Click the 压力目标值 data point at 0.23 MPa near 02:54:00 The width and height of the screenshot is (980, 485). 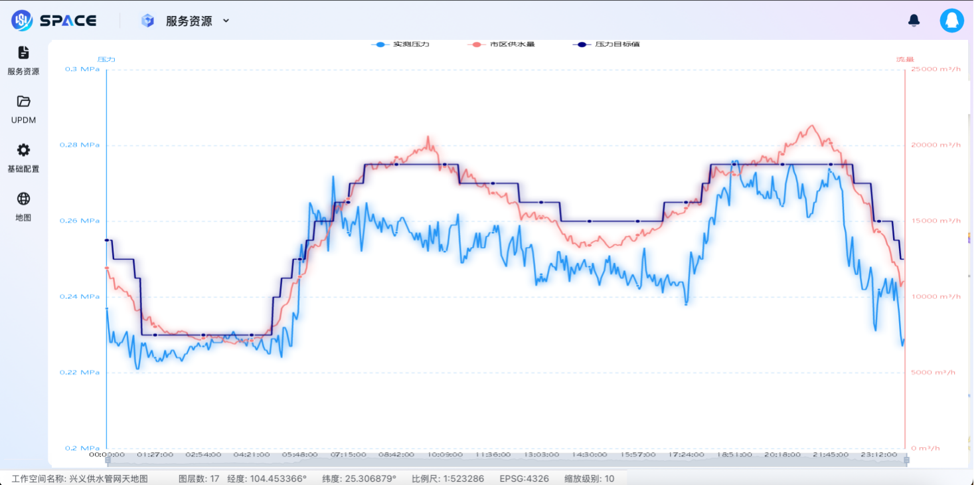click(x=203, y=335)
